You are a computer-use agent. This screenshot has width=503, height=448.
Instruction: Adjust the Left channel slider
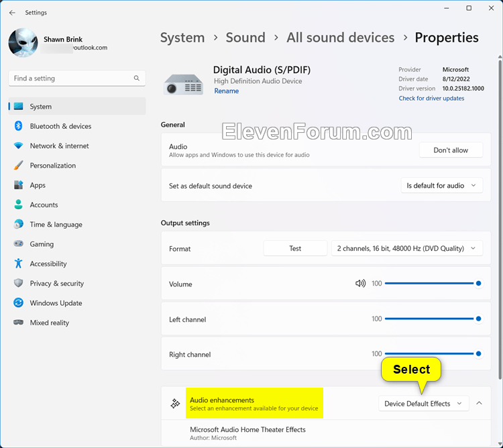tap(433, 319)
